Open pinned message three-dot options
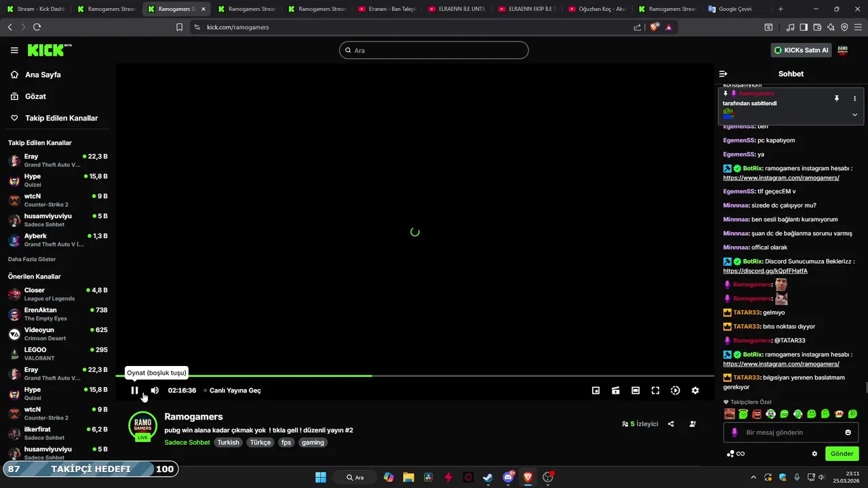 pos(854,98)
